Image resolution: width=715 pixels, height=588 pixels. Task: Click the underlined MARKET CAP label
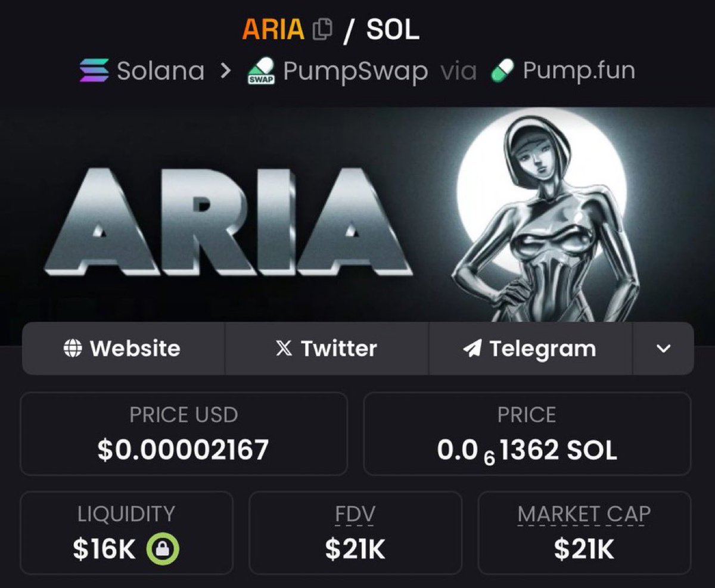click(x=584, y=514)
